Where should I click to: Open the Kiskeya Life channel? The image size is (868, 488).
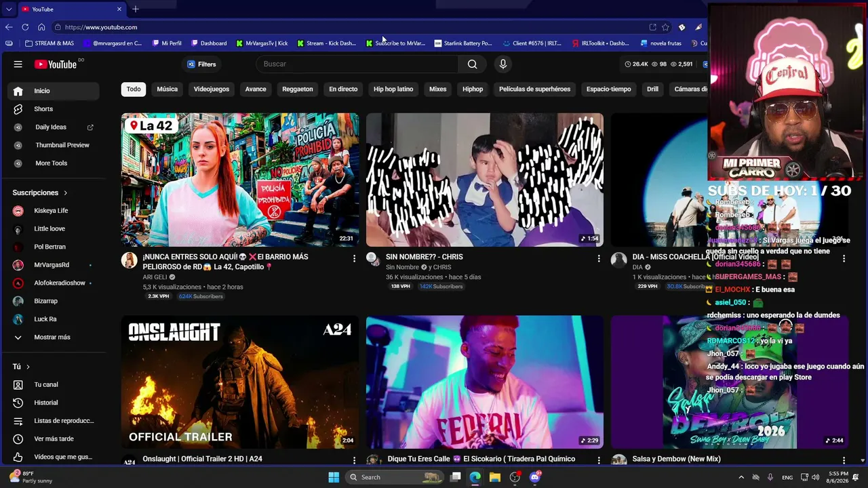pyautogui.click(x=54, y=211)
